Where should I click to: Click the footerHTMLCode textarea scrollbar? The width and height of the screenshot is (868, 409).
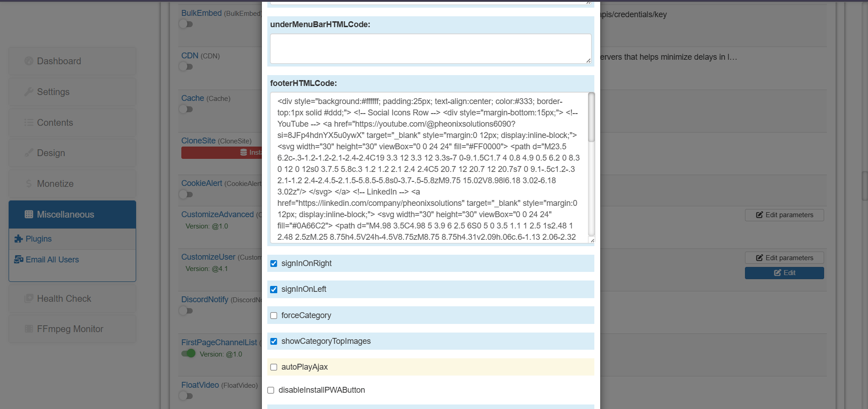[x=591, y=118]
